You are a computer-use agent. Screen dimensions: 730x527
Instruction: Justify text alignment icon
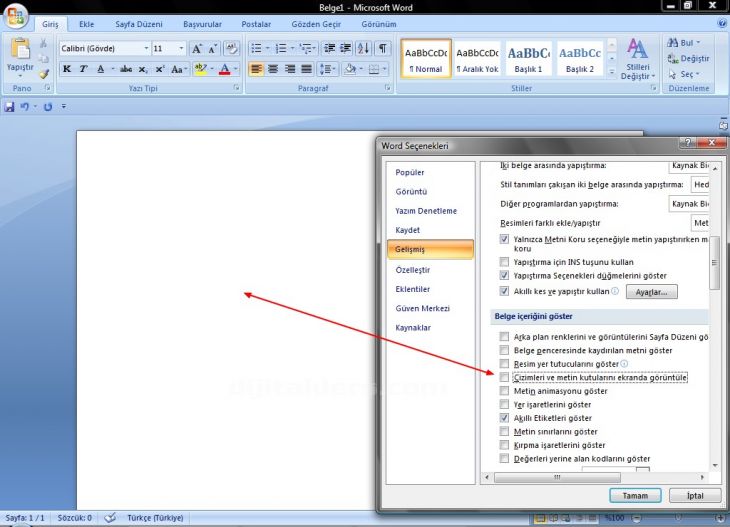tap(306, 69)
